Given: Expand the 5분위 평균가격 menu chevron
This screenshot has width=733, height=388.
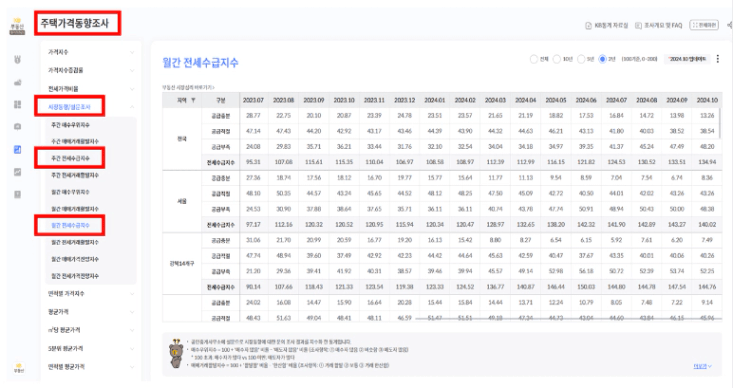Looking at the screenshot, I should [x=132, y=349].
